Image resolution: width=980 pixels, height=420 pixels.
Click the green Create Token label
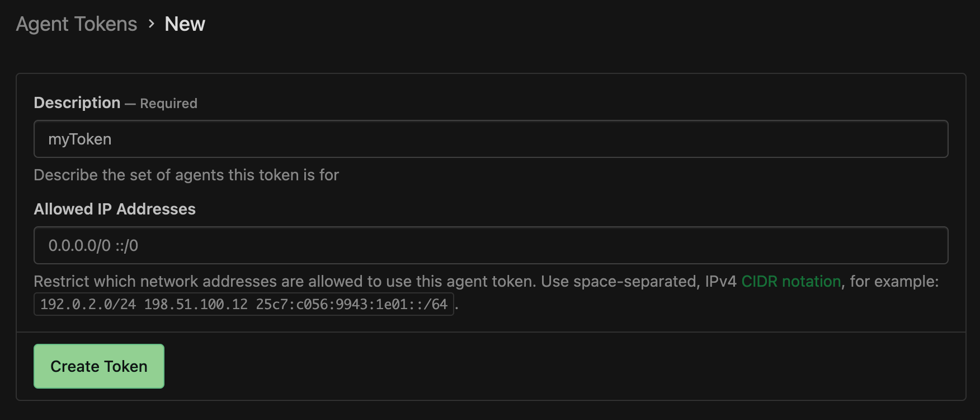pyautogui.click(x=98, y=366)
